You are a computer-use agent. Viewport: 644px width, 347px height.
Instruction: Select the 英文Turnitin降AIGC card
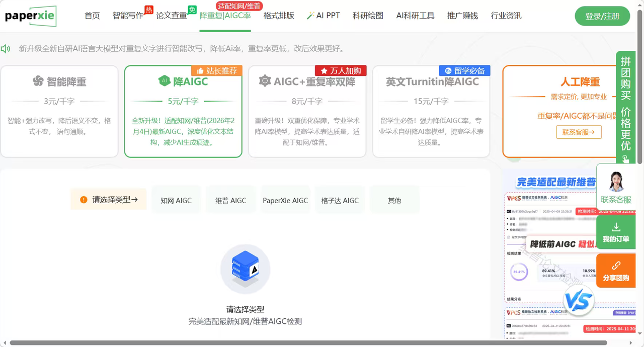pos(431,111)
